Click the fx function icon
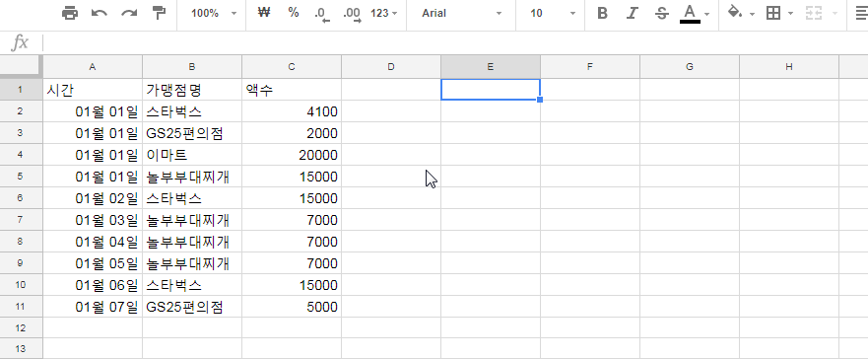 (20, 42)
